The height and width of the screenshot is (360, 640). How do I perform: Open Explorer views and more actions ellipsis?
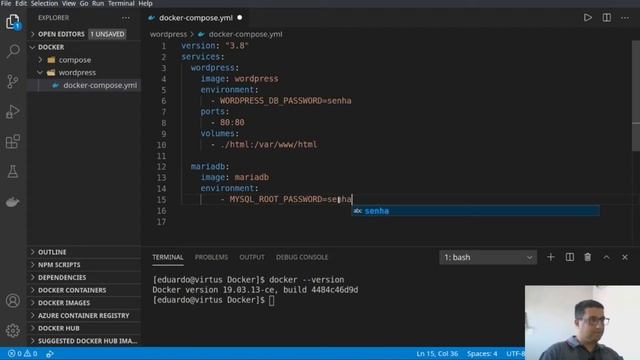pyautogui.click(x=126, y=18)
